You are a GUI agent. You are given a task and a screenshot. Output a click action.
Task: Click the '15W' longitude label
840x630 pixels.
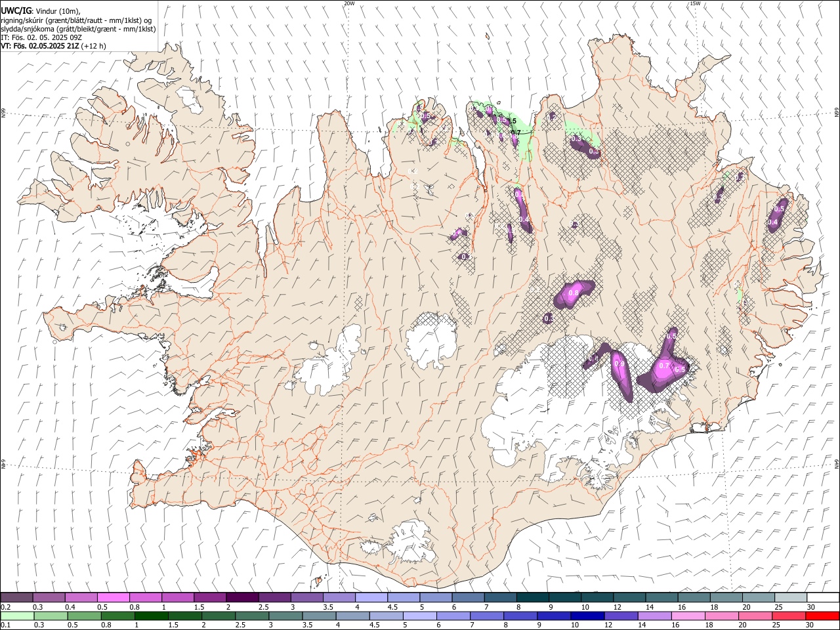coord(695,3)
